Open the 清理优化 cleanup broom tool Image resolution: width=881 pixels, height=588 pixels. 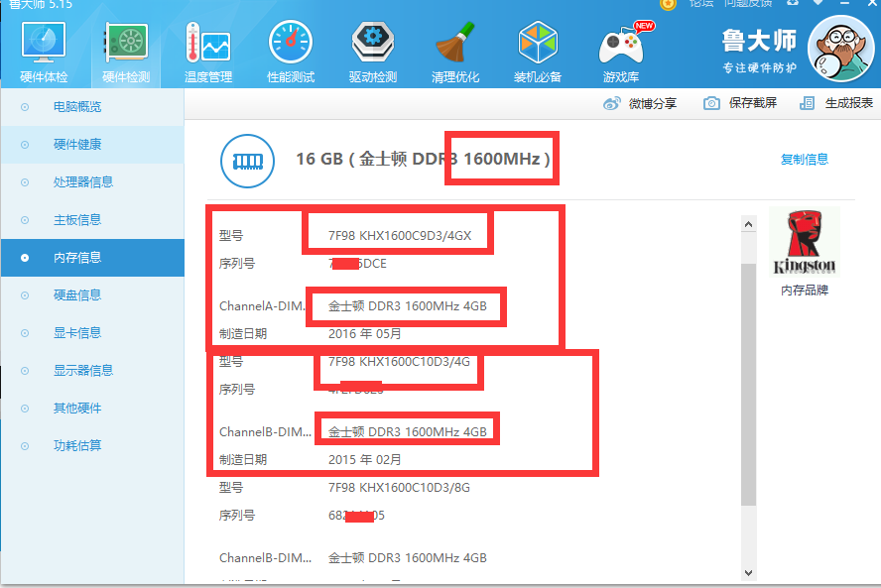pyautogui.click(x=455, y=53)
